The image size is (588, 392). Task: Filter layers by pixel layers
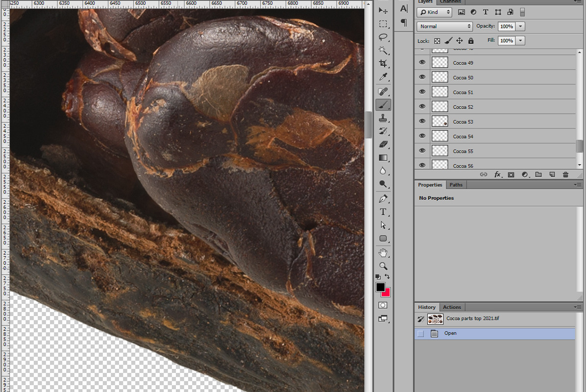tap(462, 12)
